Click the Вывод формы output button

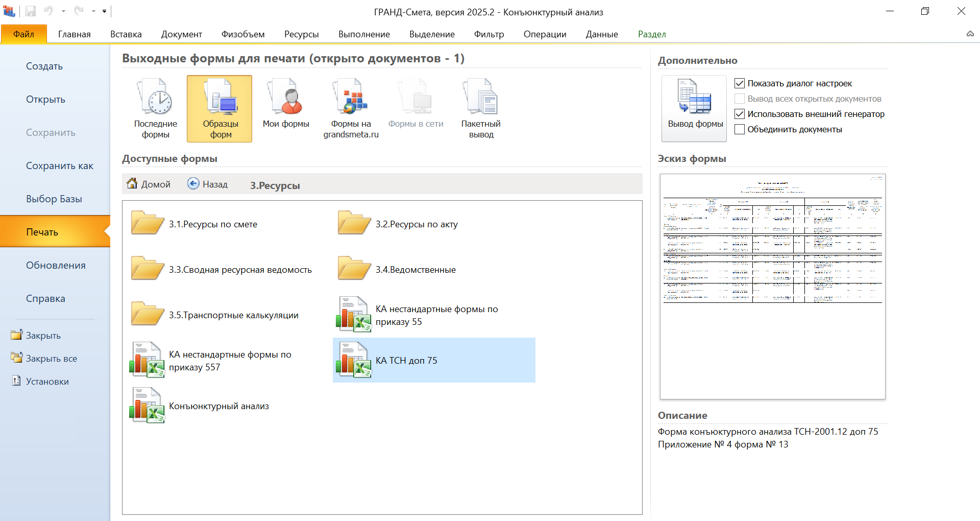click(694, 108)
